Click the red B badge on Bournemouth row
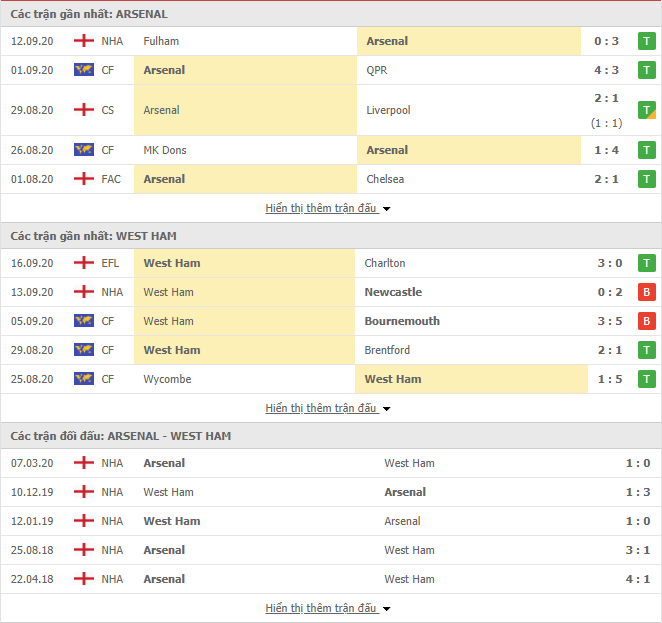 click(646, 321)
